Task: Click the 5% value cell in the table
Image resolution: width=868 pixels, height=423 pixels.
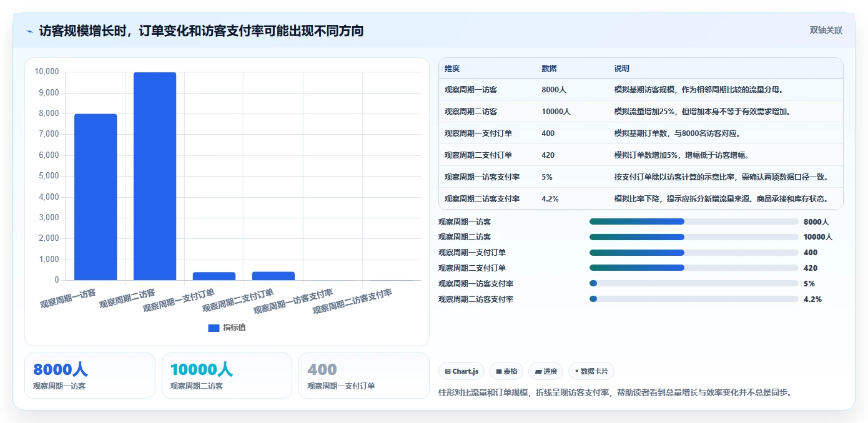Action: 547,177
